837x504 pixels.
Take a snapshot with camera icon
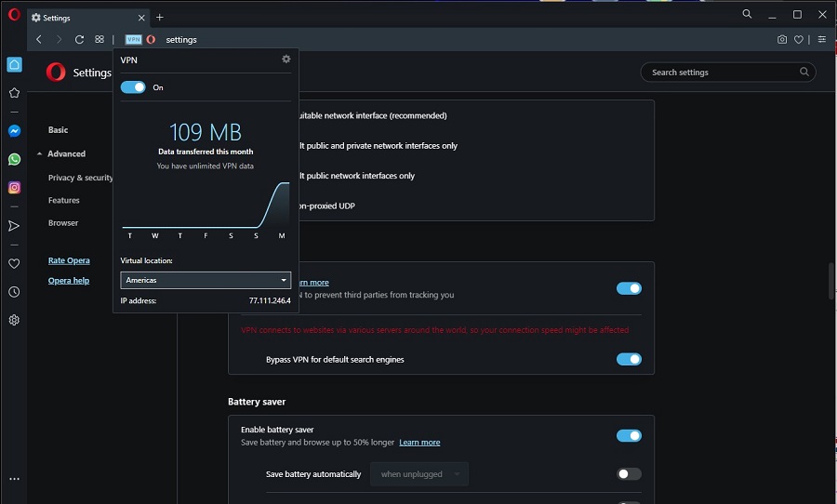coord(782,39)
